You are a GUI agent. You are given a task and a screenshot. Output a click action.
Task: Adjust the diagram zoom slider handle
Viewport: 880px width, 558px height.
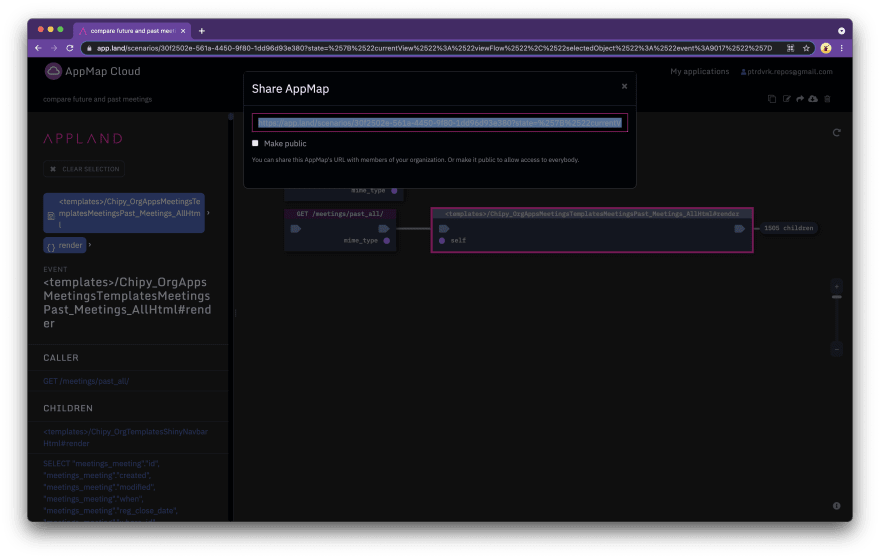836,297
